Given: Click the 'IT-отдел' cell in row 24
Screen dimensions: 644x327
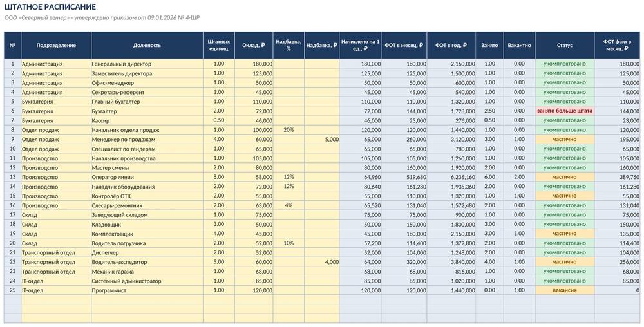Looking at the screenshot, I should pos(56,281).
